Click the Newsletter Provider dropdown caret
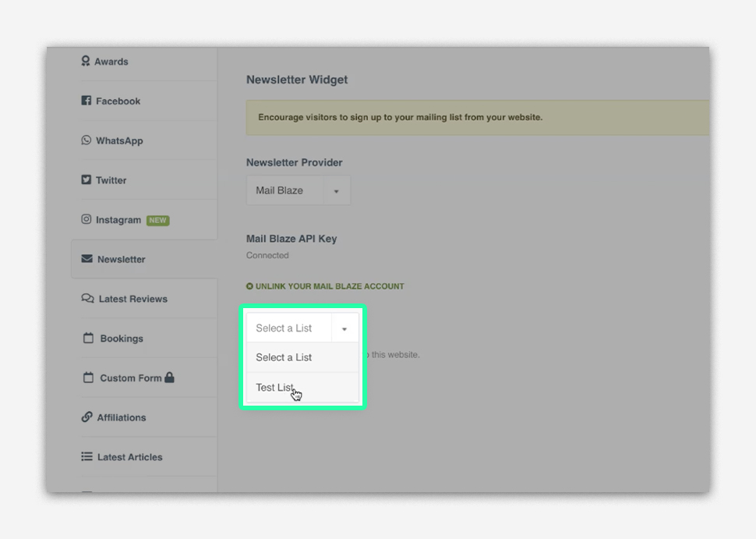The image size is (756, 539). [337, 191]
